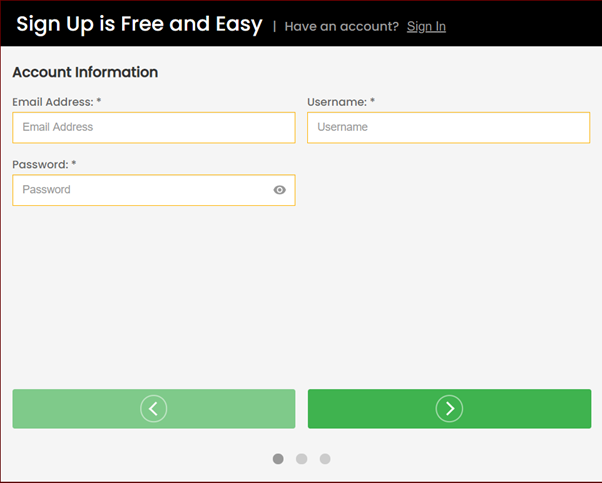Click the red asterisk beside Username label

pos(373,102)
